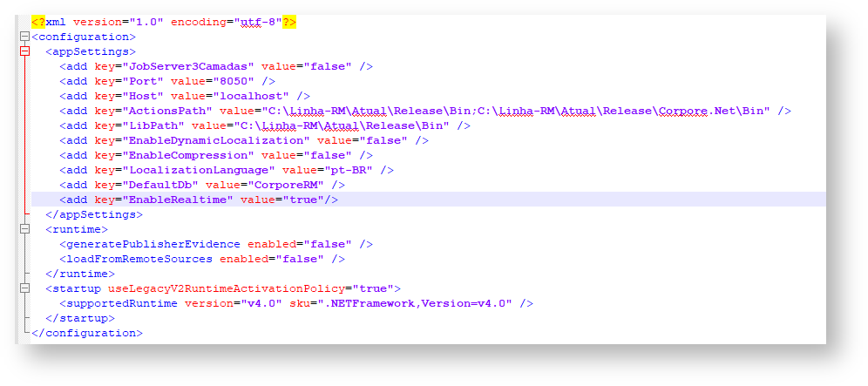Click the EnableCompression key text
The width and height of the screenshot is (868, 386).
[x=189, y=155]
